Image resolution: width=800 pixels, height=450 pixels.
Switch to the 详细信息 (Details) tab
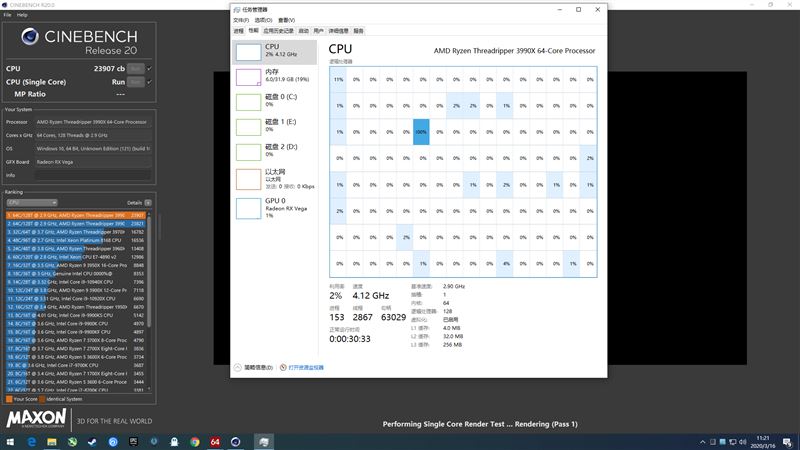point(339,31)
